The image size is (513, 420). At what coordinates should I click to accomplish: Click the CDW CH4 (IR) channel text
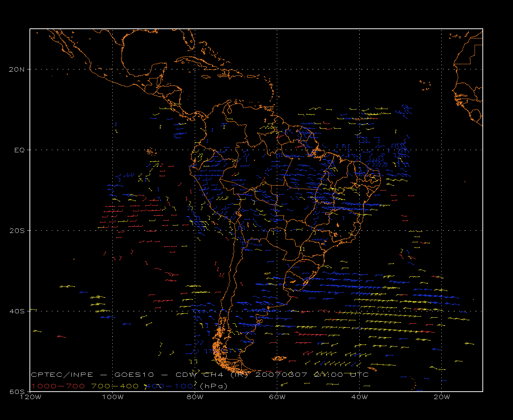(x=212, y=375)
